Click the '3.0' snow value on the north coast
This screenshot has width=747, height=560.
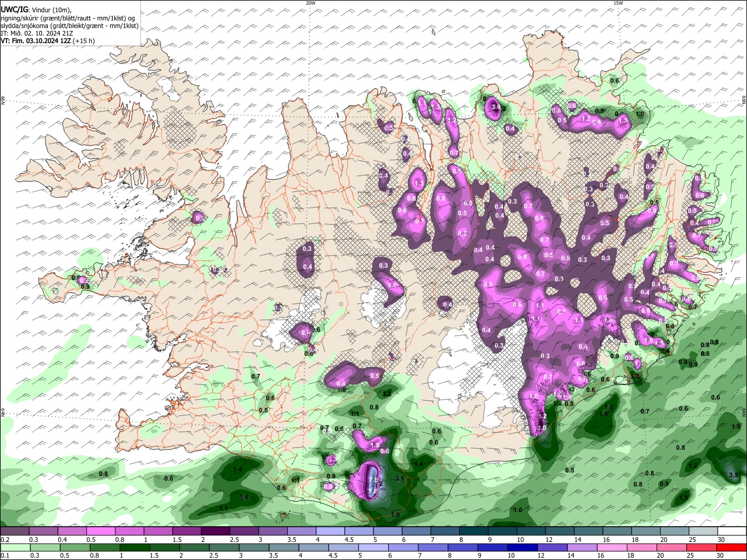coord(497,107)
